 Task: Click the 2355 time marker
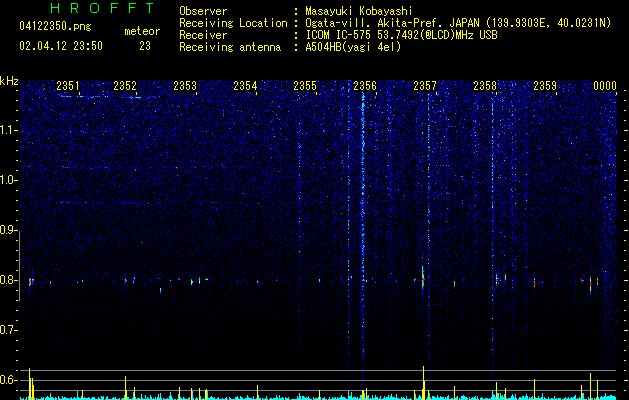point(305,85)
